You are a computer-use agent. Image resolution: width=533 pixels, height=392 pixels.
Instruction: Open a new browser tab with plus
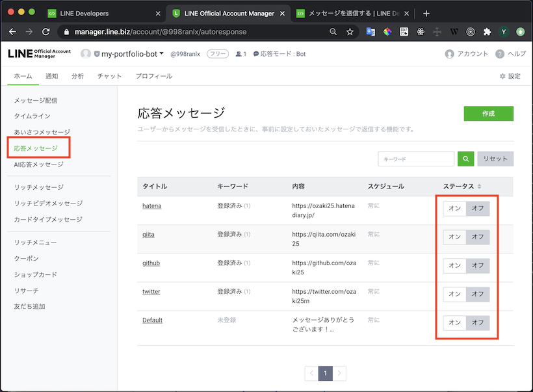(426, 14)
